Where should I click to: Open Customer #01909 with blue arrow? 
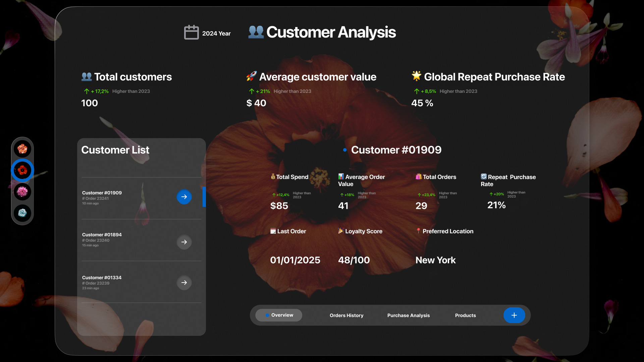(x=184, y=197)
